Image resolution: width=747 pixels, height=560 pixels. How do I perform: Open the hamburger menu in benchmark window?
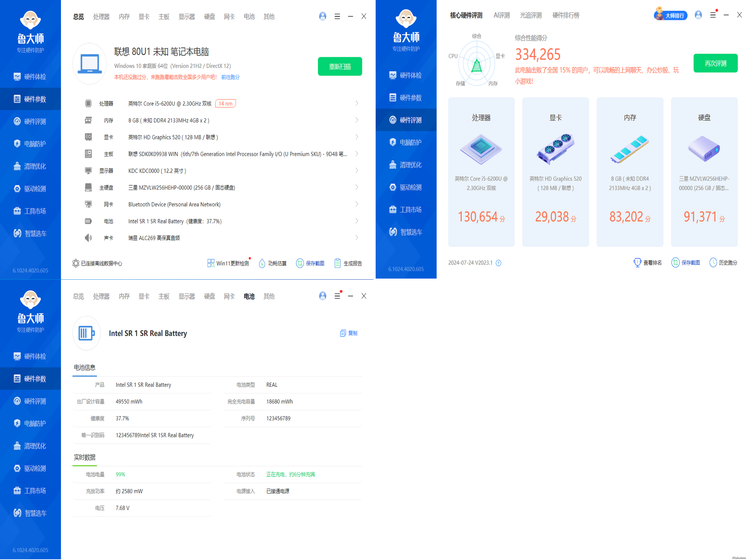[713, 15]
